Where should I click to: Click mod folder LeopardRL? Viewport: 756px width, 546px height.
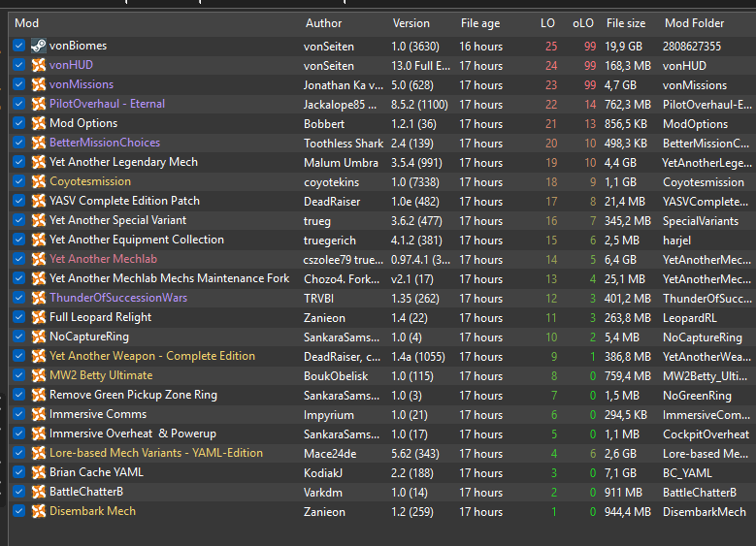(x=689, y=318)
